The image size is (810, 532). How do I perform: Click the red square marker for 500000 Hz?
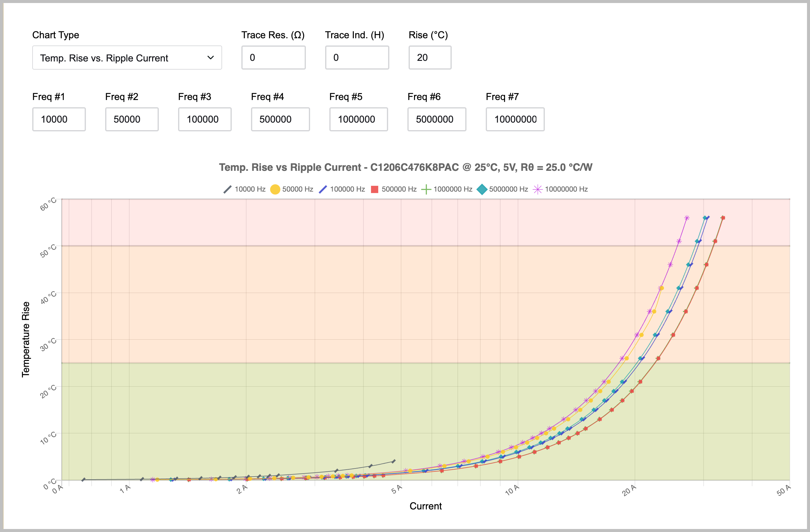374,189
